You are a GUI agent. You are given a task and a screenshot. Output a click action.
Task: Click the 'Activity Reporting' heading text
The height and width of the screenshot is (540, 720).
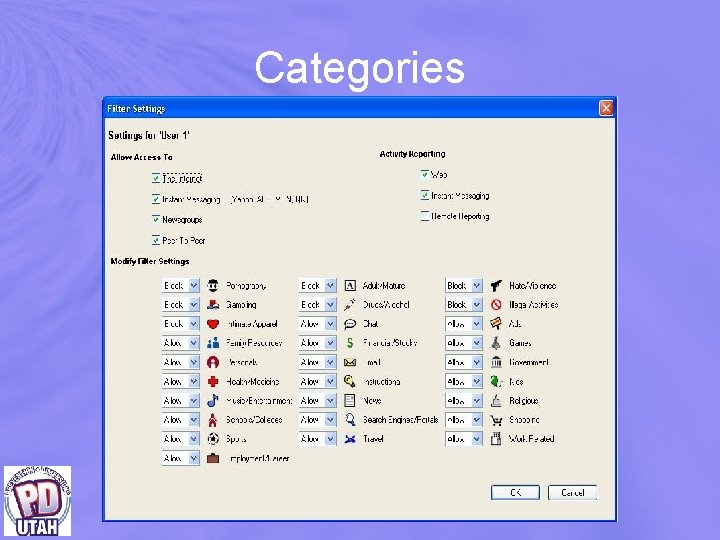click(x=412, y=154)
